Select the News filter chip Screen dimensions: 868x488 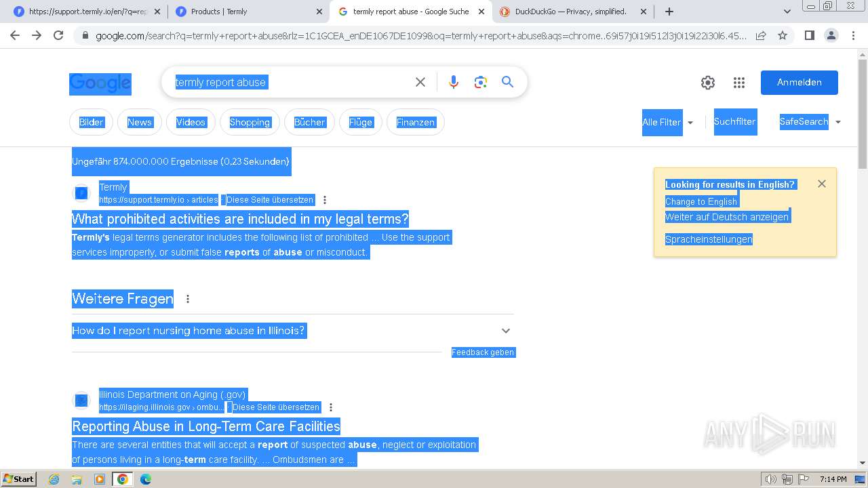pos(140,122)
